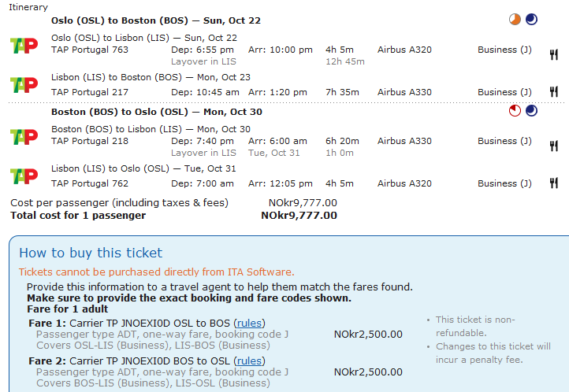Image resolution: width=569 pixels, height=392 pixels.
Task: Click orange departure time icon for Oslo to Boston
Action: click(x=515, y=20)
